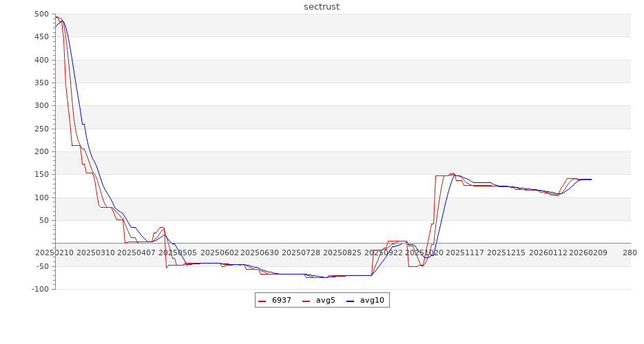Select the 300 y-axis value label

tap(41, 106)
